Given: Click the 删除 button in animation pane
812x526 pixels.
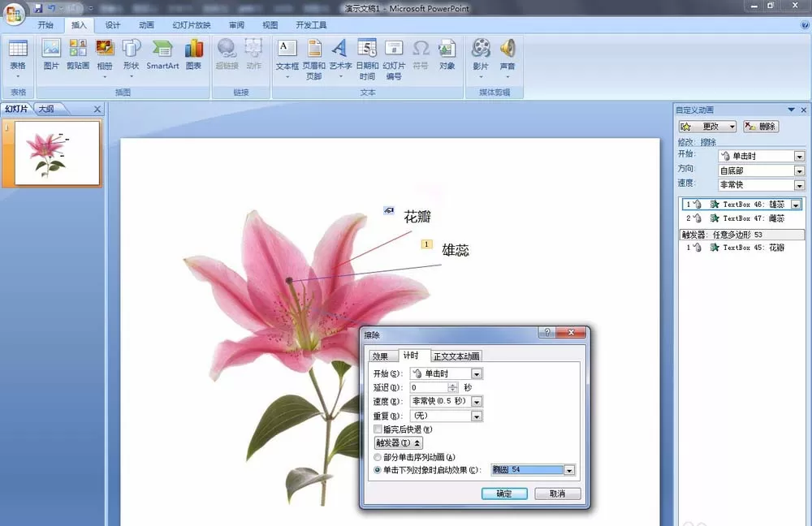Looking at the screenshot, I should (x=761, y=127).
